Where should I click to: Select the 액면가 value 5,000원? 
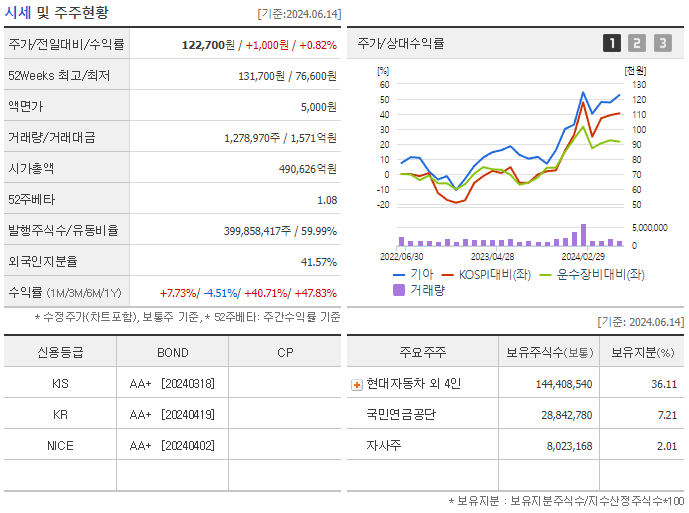319,107
